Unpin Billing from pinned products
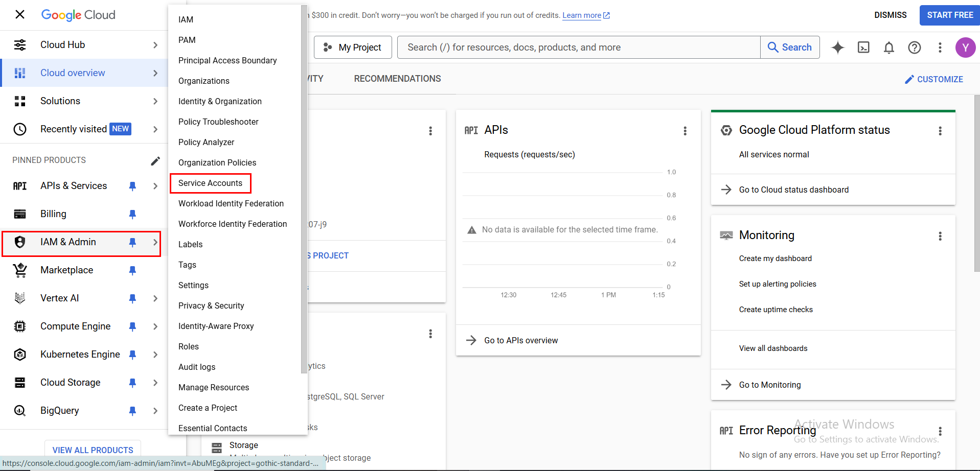The width and height of the screenshot is (980, 471). pos(132,214)
